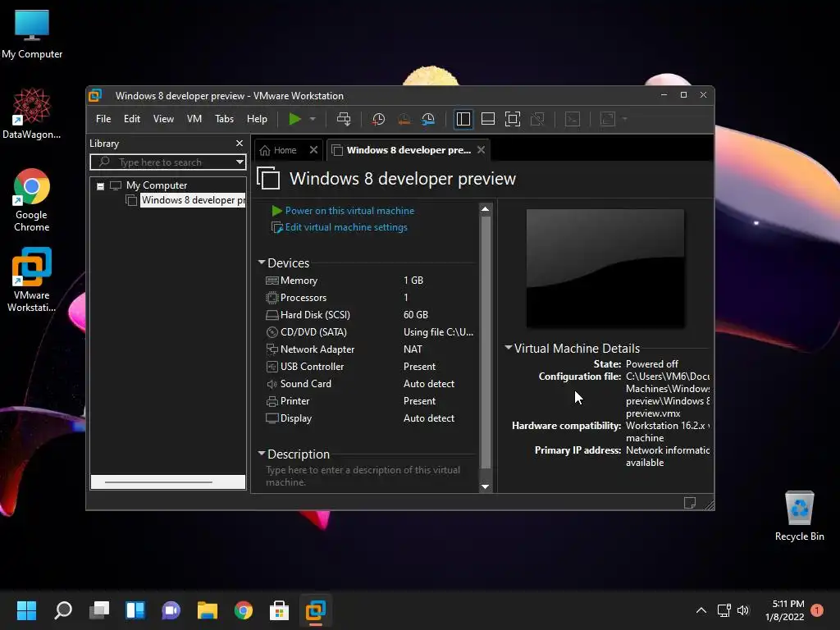Open the Snapshot Manager icon
The image size is (840, 630).
pyautogui.click(x=428, y=119)
